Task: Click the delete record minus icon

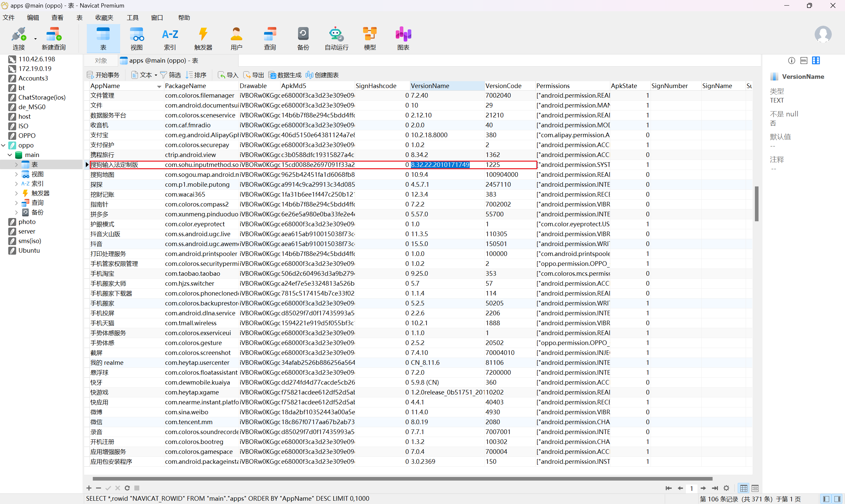Action: tap(99, 488)
